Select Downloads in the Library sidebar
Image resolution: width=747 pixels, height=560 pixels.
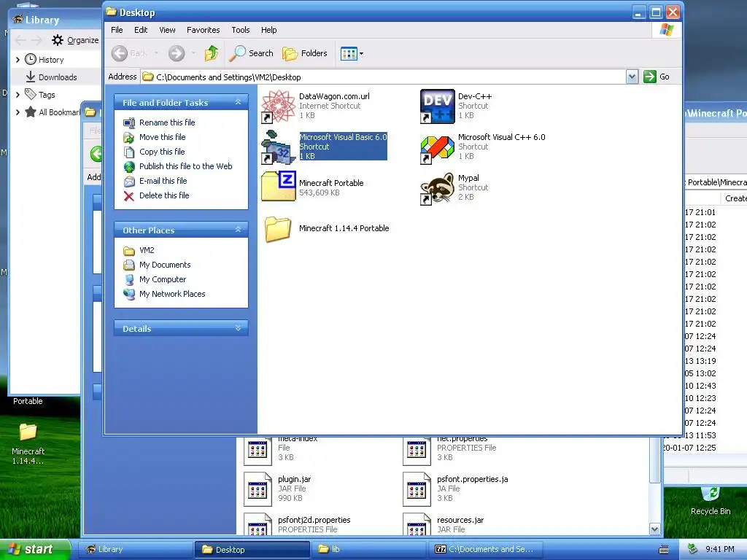58,77
